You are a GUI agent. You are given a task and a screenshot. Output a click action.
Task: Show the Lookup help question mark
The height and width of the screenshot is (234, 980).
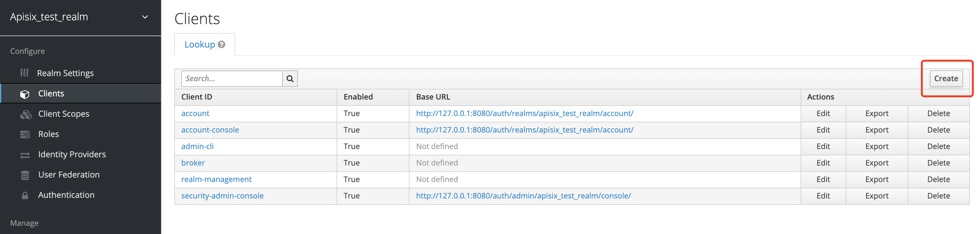point(222,44)
